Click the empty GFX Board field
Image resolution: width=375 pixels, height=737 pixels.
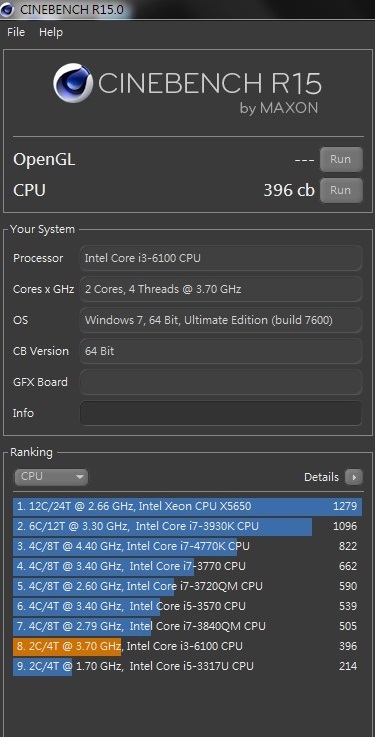[221, 382]
